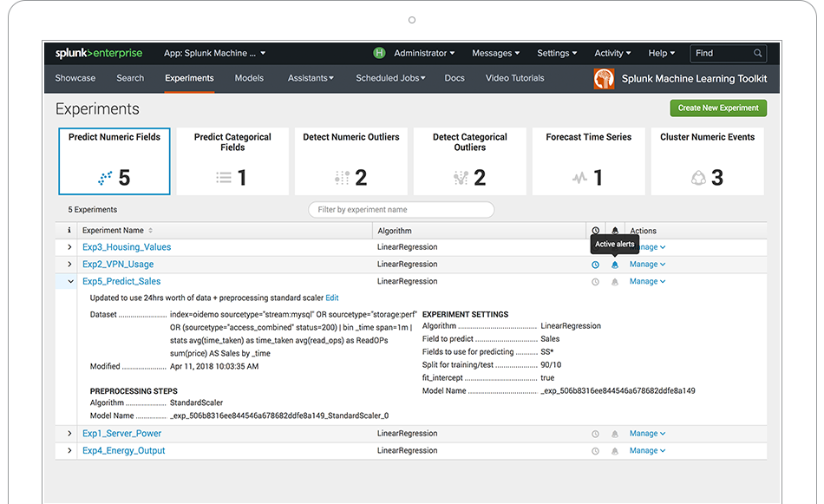The image size is (824, 504).
Task: Click the icon on Detect Categorical Outliers card
Action: [461, 178]
